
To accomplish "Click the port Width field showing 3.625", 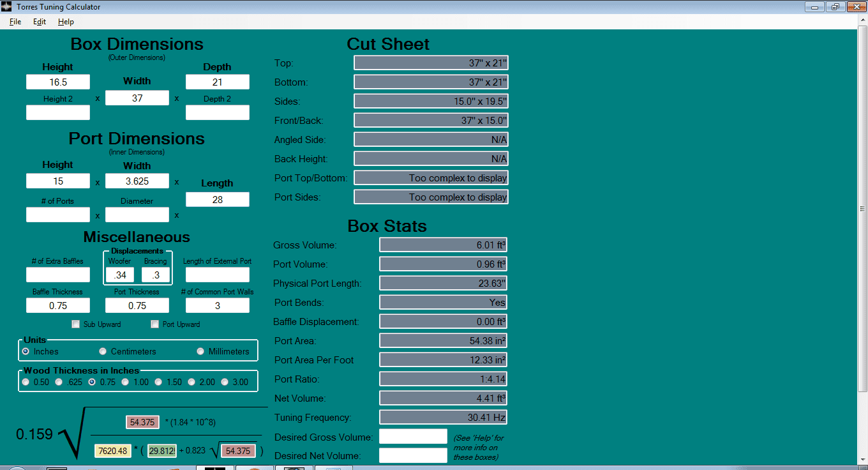I will [x=137, y=181].
